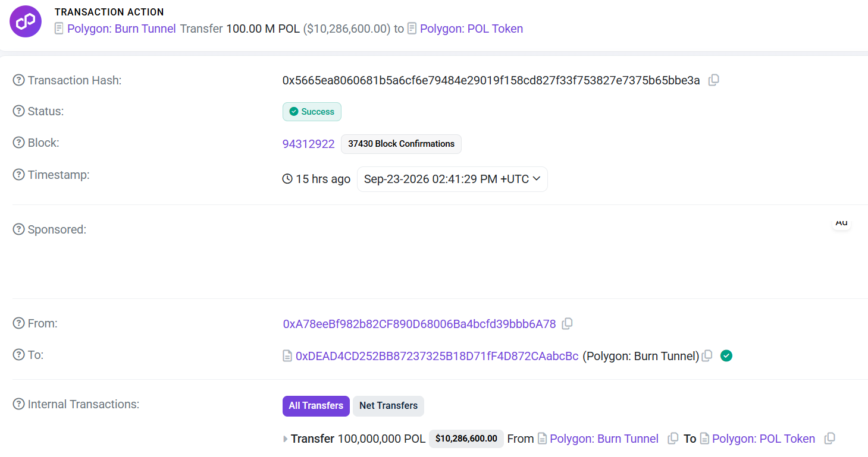This screenshot has height=457, width=868.
Task: Open Polygon: POL Token link in Transaction Action
Action: (471, 29)
